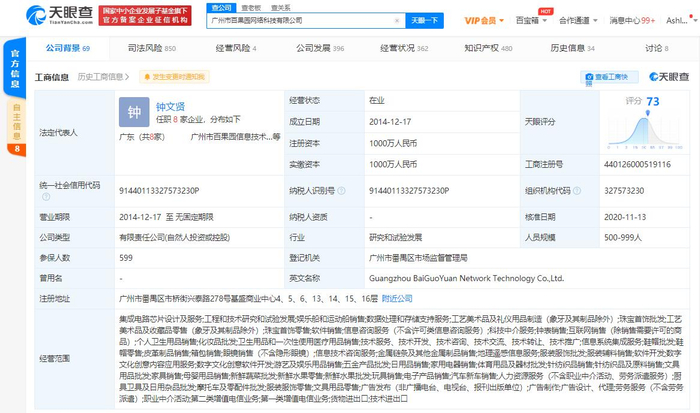
Task: Click the HOT badge above 百宝箱
Action: (x=546, y=11)
